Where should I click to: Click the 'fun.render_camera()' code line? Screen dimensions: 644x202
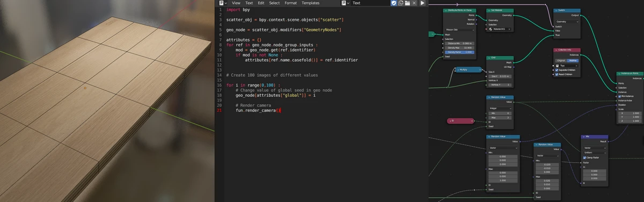point(258,110)
